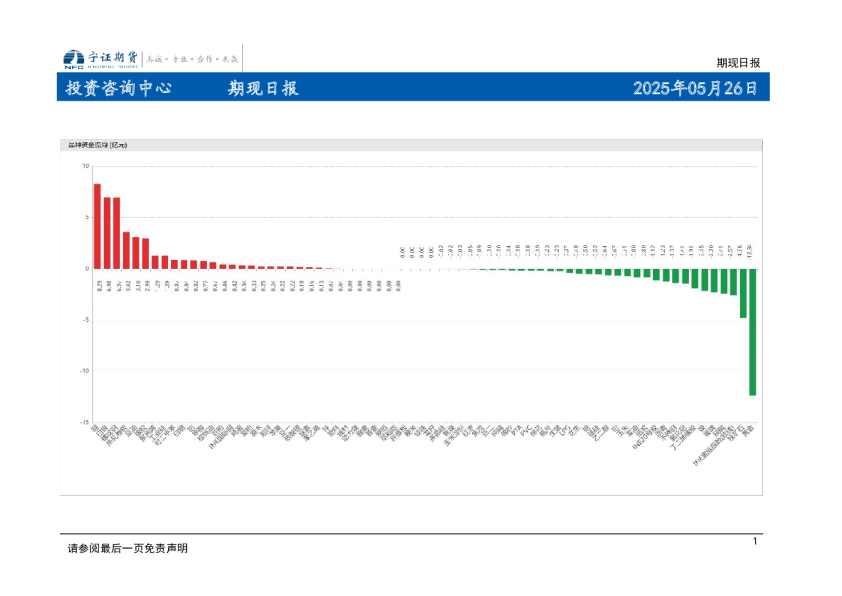This screenshot has width=842, height=596.
Task: Click the slogan text beside the logo
Action: [x=192, y=59]
